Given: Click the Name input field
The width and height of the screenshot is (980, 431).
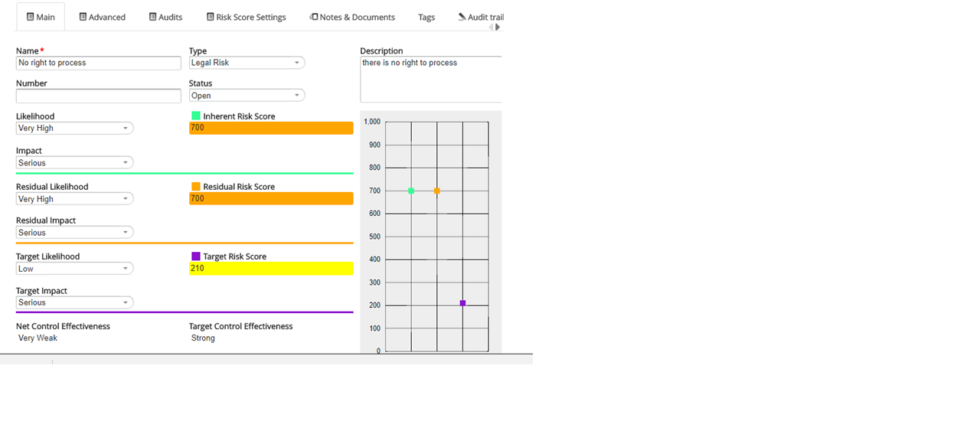Looking at the screenshot, I should [98, 63].
